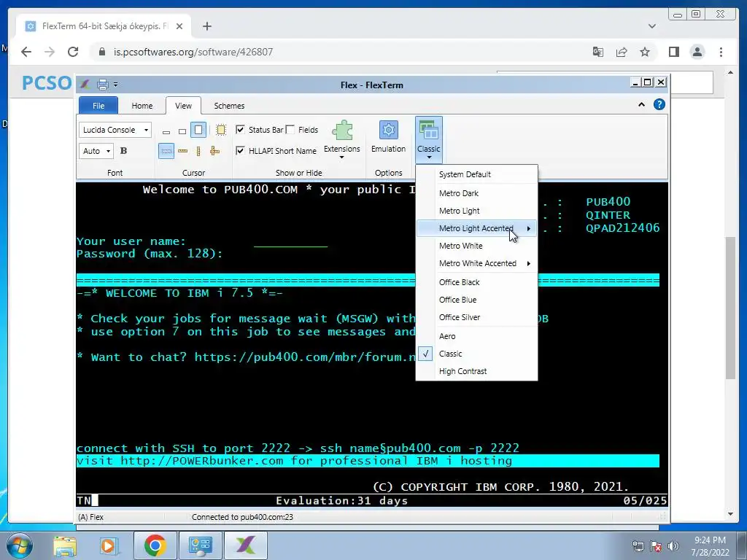Viewport: 747px width, 560px height.
Task: Click 'Connected to pub400.com:23' status text
Action: pos(242,517)
